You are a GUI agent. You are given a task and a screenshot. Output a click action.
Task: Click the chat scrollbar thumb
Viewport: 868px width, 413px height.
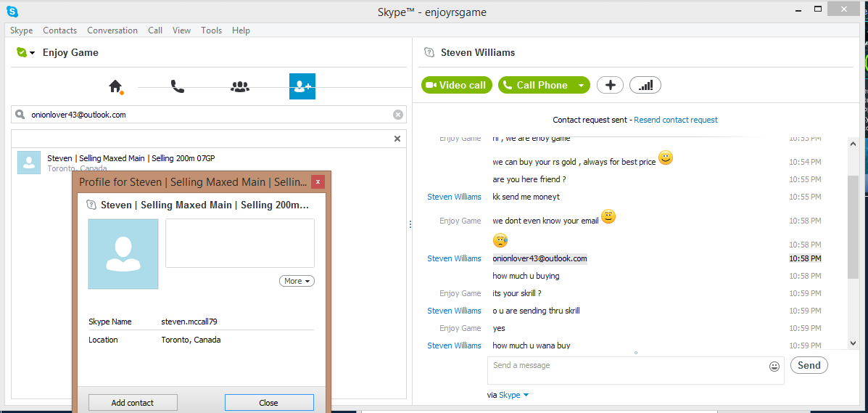[x=853, y=226]
